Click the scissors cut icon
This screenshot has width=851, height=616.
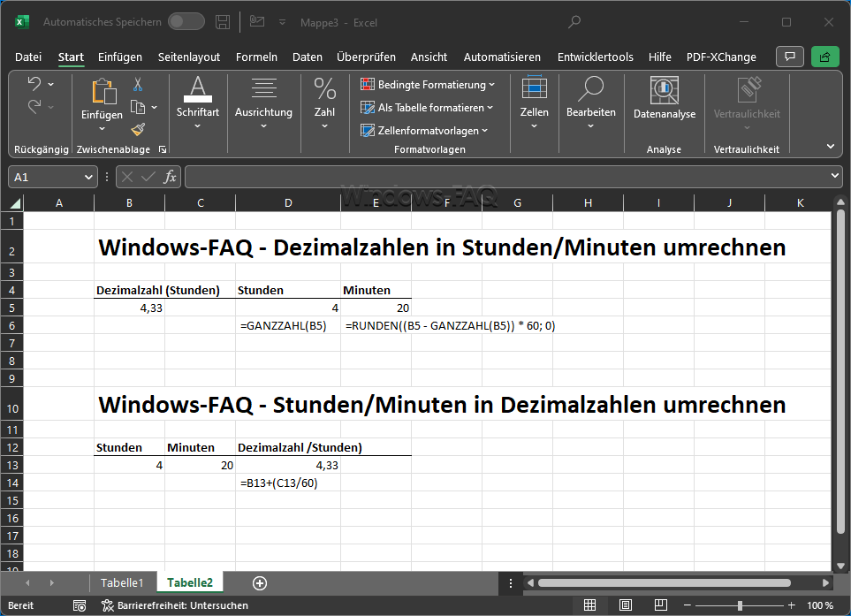(x=138, y=85)
